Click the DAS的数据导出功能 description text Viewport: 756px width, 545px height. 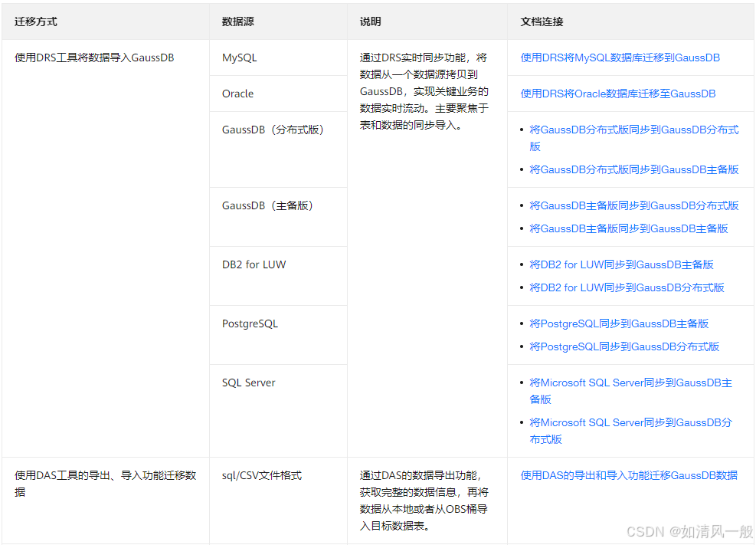click(424, 501)
